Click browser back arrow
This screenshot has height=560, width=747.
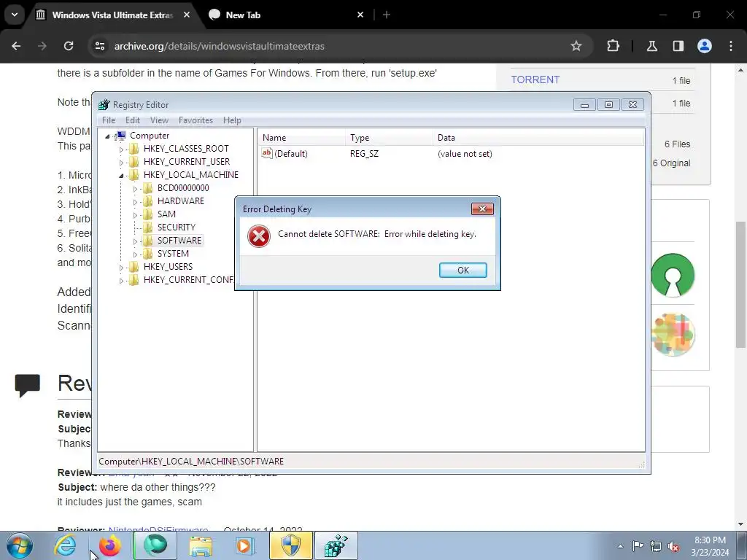coord(16,46)
